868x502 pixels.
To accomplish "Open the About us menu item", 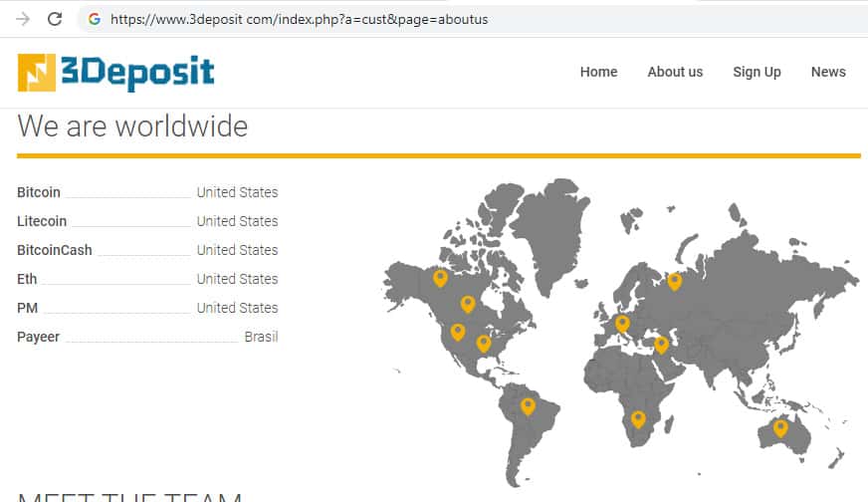I will [675, 72].
